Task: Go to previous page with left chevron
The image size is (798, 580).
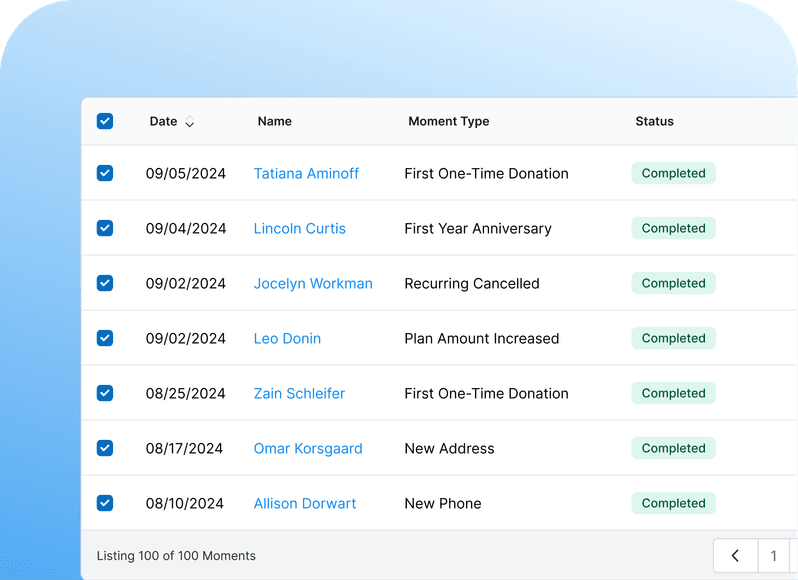Action: point(735,556)
